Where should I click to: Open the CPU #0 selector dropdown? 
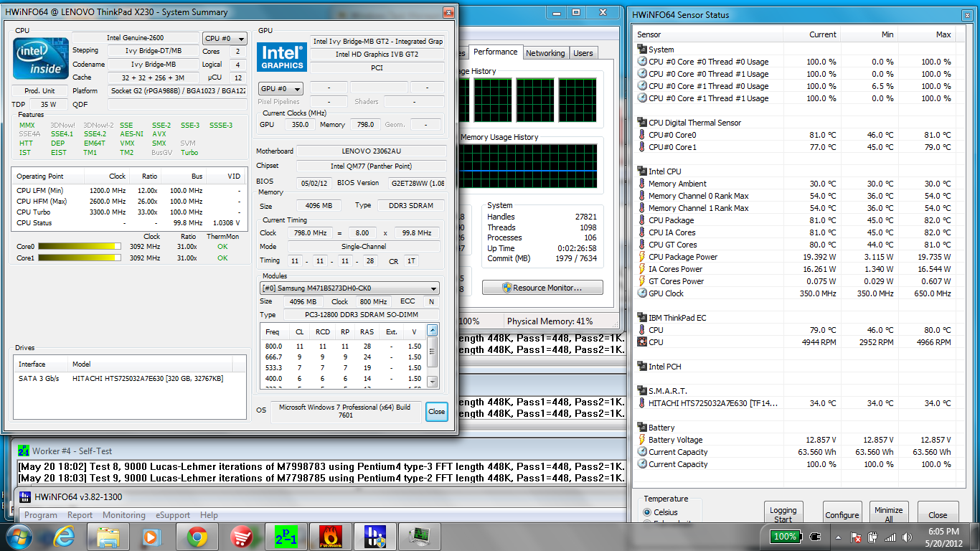click(x=225, y=39)
